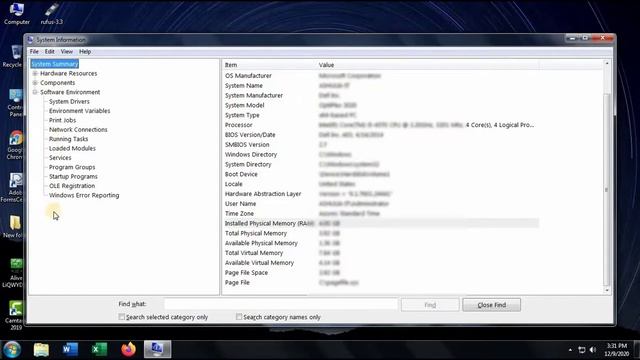The height and width of the screenshot is (360, 640).
Task: Click the details pane scroll up arrow
Action: tap(607, 64)
